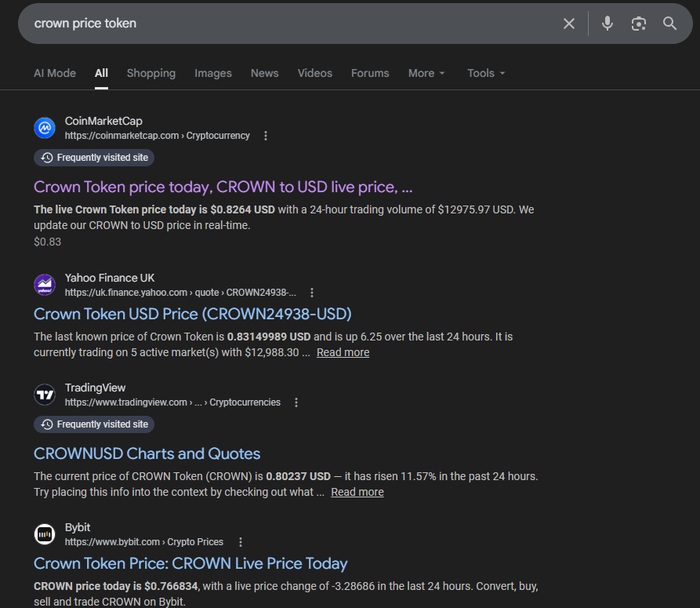Click the bybit.com Crypto Prices URL text

tap(143, 542)
